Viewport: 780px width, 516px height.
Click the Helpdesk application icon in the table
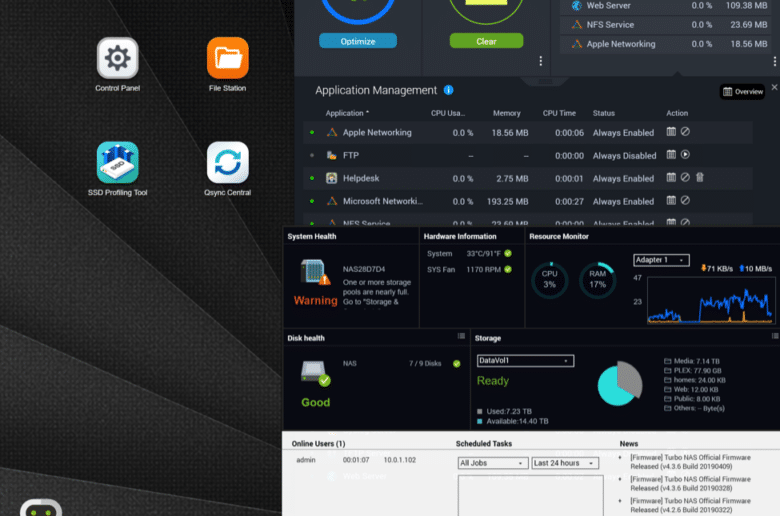pos(331,178)
